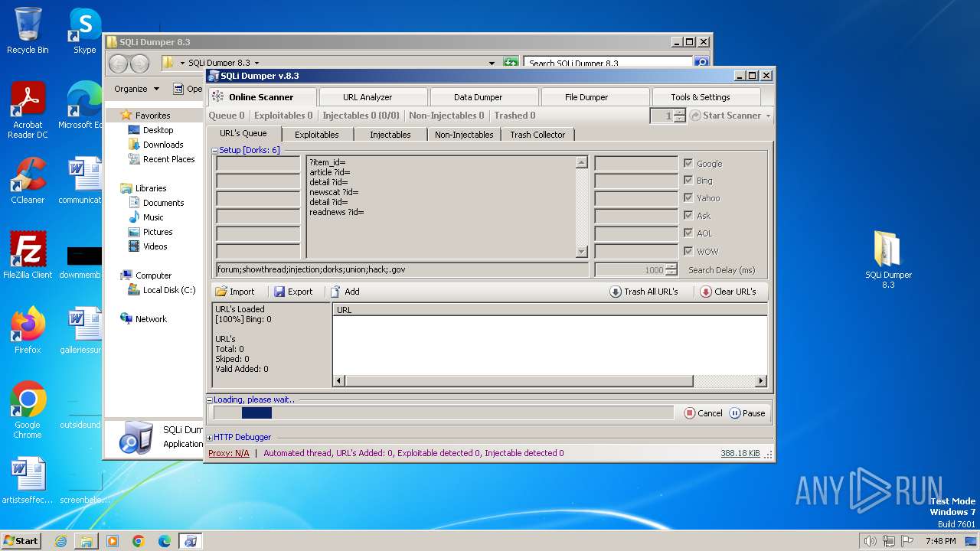The image size is (980, 551).
Task: Toggle the Google search engine checkbox
Action: (x=688, y=163)
